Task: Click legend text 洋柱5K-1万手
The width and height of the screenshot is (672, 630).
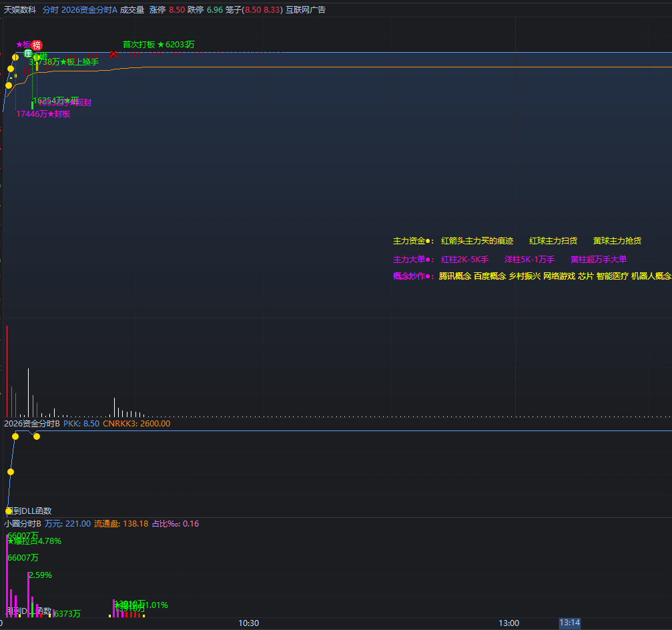Action: click(x=529, y=260)
